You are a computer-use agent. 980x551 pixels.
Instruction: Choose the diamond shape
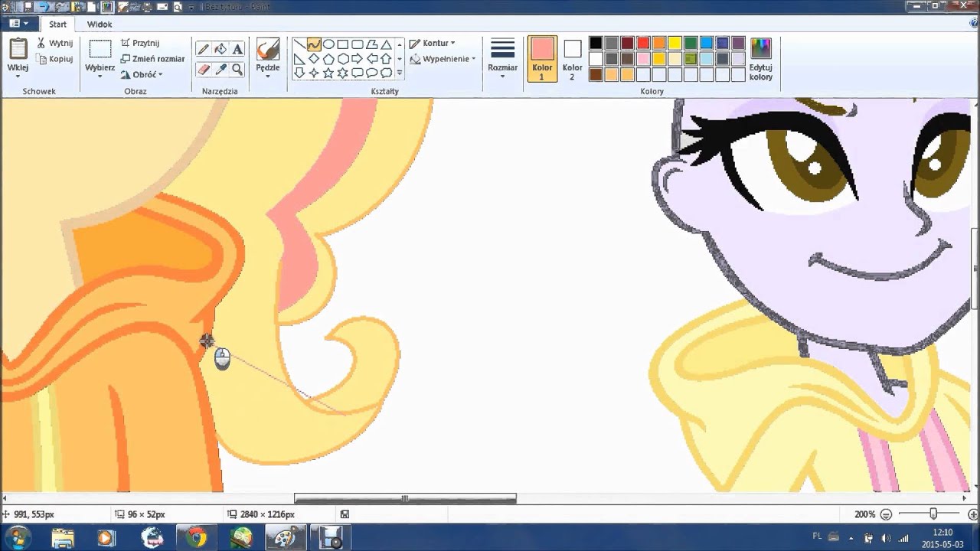314,59
